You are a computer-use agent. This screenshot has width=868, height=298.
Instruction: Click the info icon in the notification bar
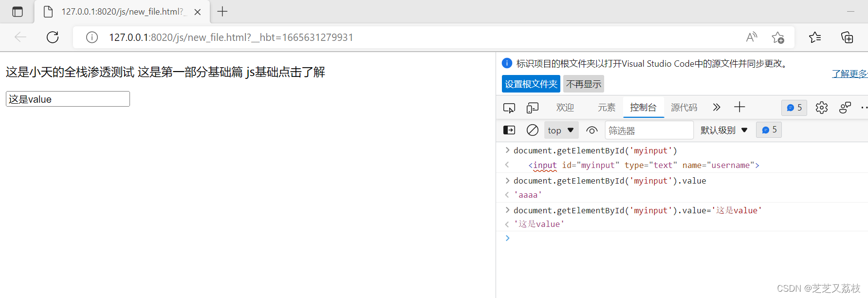point(507,63)
